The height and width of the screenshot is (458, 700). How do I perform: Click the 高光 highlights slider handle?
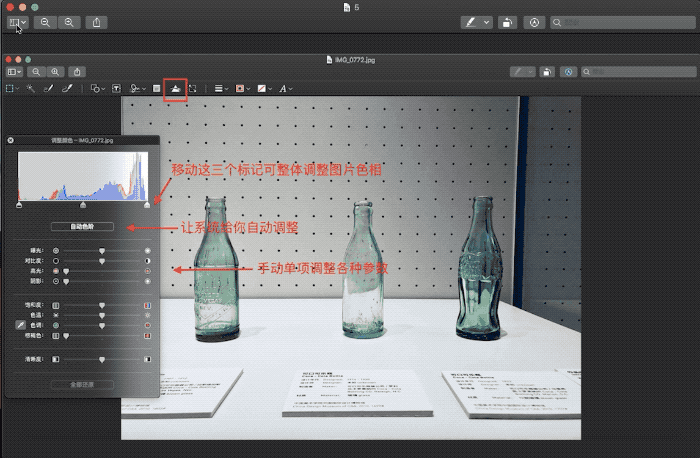(66, 271)
